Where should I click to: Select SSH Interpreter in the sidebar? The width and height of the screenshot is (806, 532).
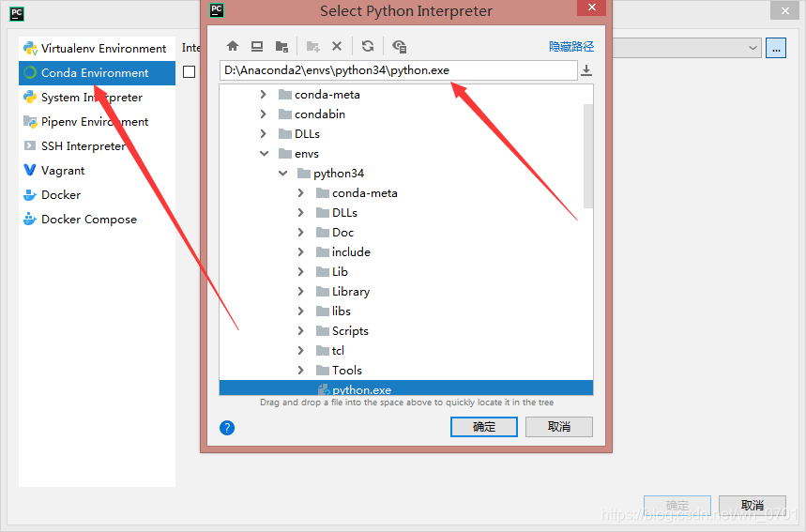(x=97, y=146)
